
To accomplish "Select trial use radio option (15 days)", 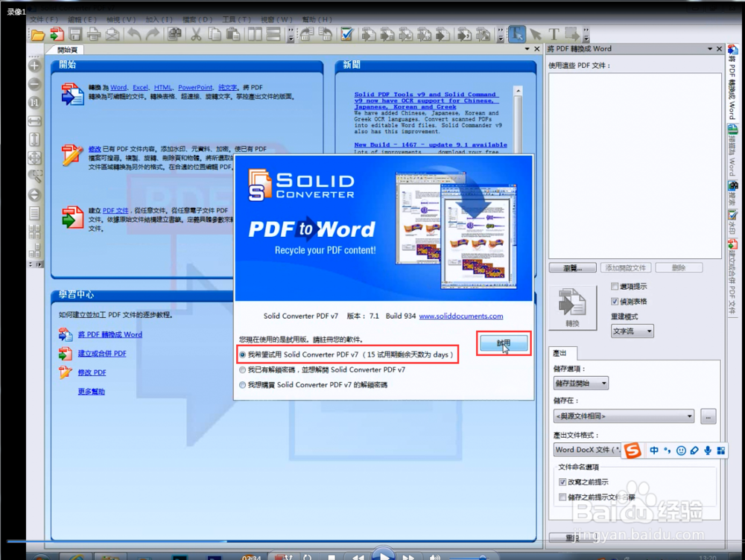I will [x=243, y=354].
